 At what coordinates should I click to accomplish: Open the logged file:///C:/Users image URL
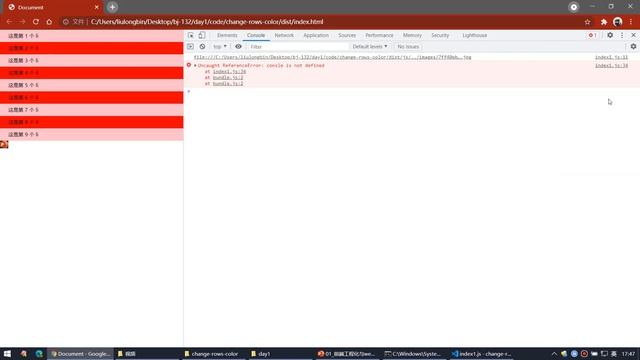coord(332,57)
